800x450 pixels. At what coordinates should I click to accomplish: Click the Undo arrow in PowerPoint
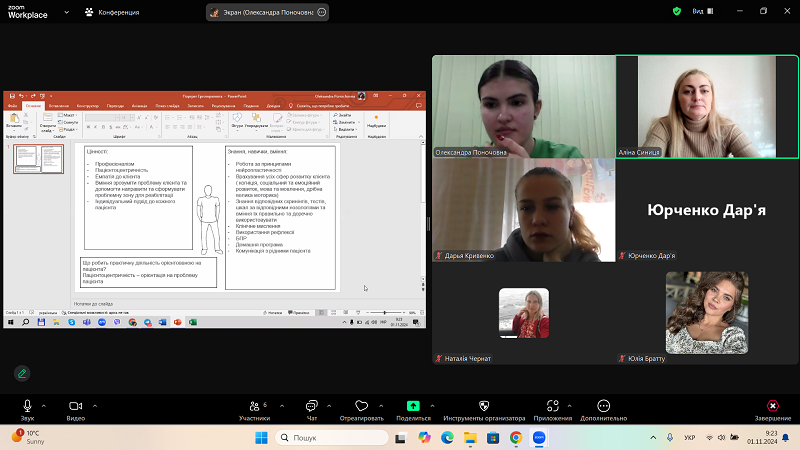pyautogui.click(x=21, y=96)
